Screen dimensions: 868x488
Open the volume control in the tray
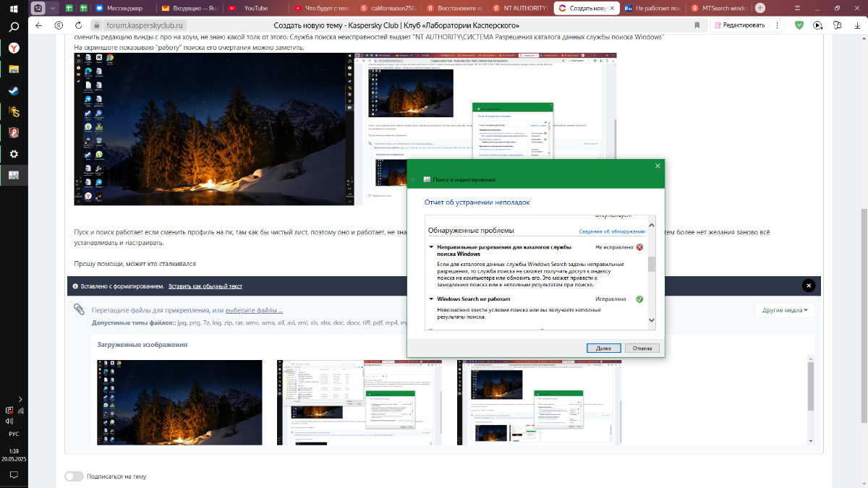pyautogui.click(x=9, y=421)
